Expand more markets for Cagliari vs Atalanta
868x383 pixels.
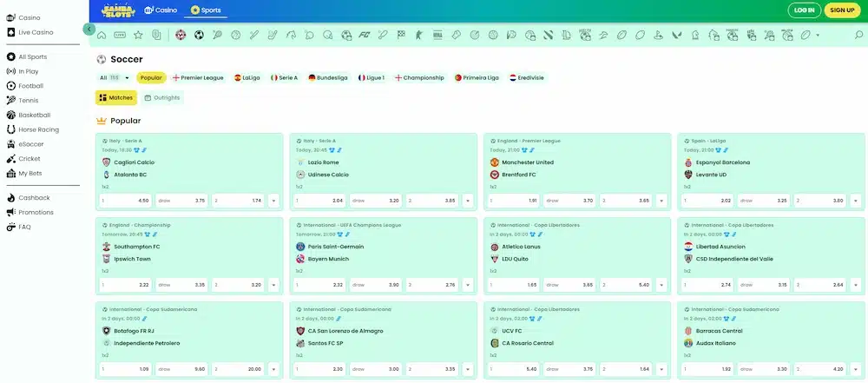pos(273,201)
